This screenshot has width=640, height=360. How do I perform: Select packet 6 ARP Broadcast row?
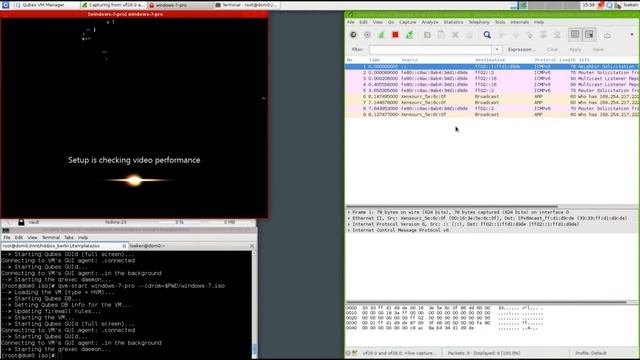pos(492,97)
